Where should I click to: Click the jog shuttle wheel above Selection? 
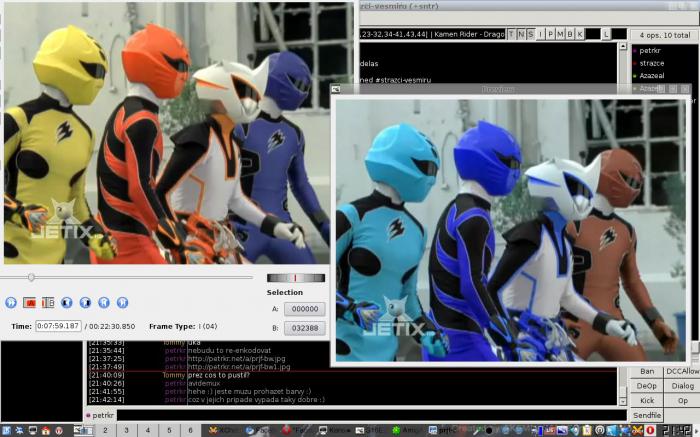coord(296,278)
